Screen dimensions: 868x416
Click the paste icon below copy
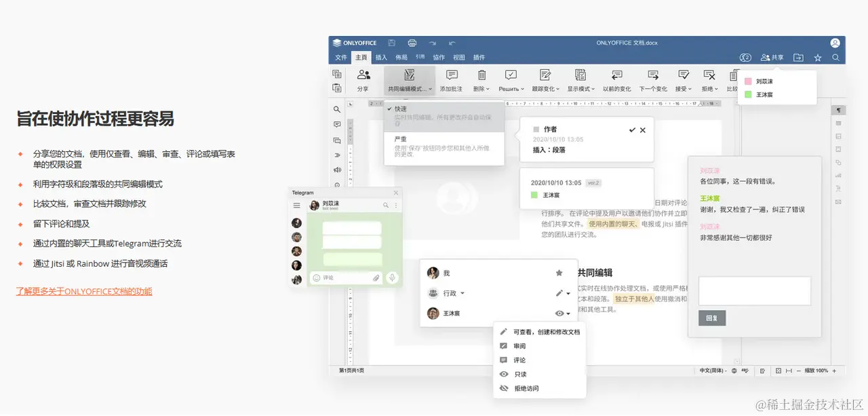(336, 88)
